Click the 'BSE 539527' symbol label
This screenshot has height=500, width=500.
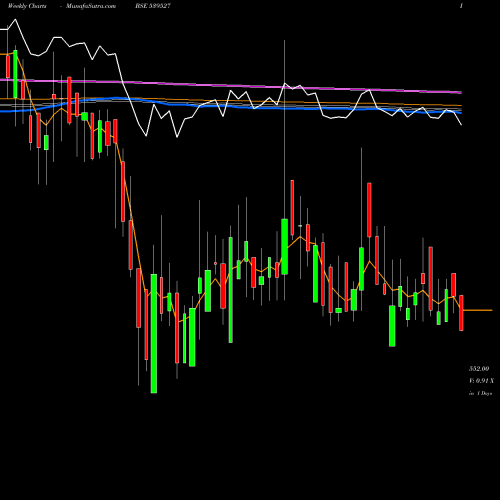pos(153,6)
